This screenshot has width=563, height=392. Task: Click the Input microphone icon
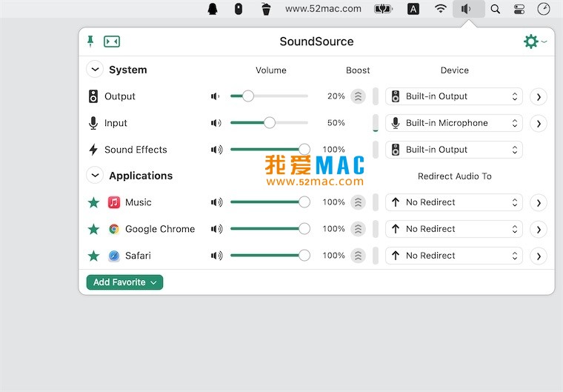tap(93, 123)
